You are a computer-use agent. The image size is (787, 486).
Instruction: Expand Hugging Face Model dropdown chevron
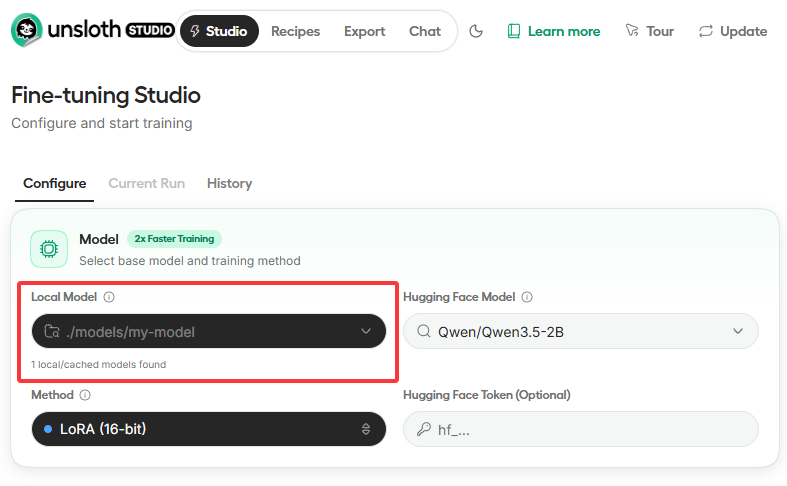[x=738, y=332]
